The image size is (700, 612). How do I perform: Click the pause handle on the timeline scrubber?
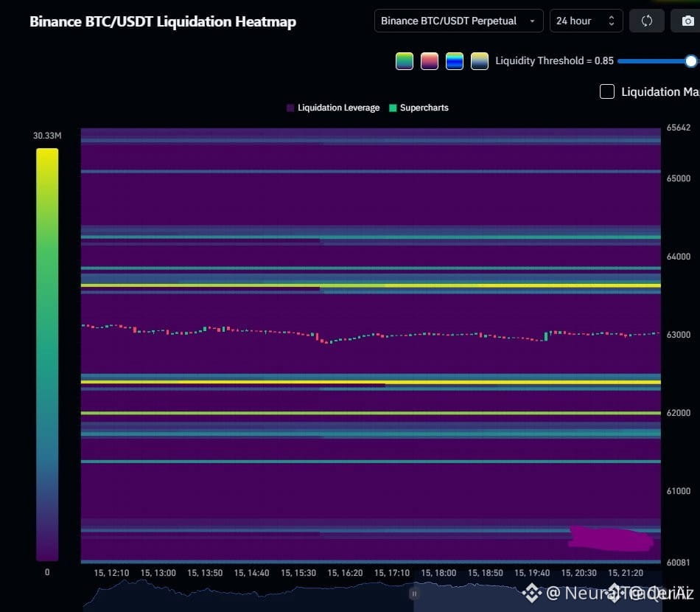(x=414, y=594)
